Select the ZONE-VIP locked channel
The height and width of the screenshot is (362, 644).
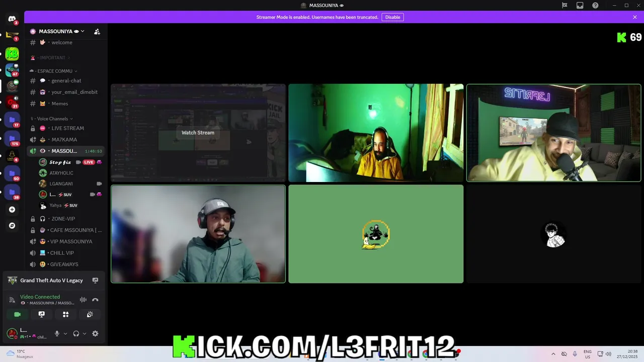coord(65,219)
